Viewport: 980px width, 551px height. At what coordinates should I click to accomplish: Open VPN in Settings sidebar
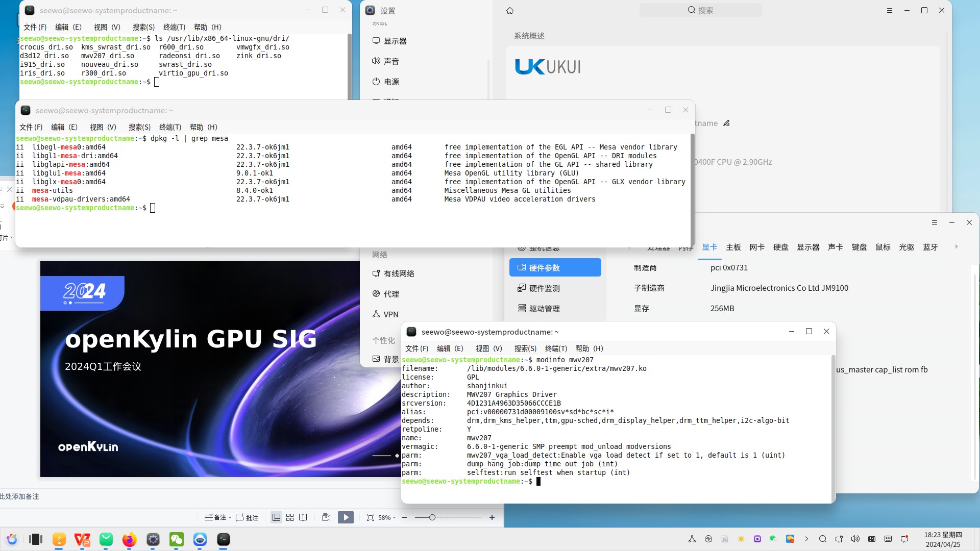pyautogui.click(x=386, y=314)
